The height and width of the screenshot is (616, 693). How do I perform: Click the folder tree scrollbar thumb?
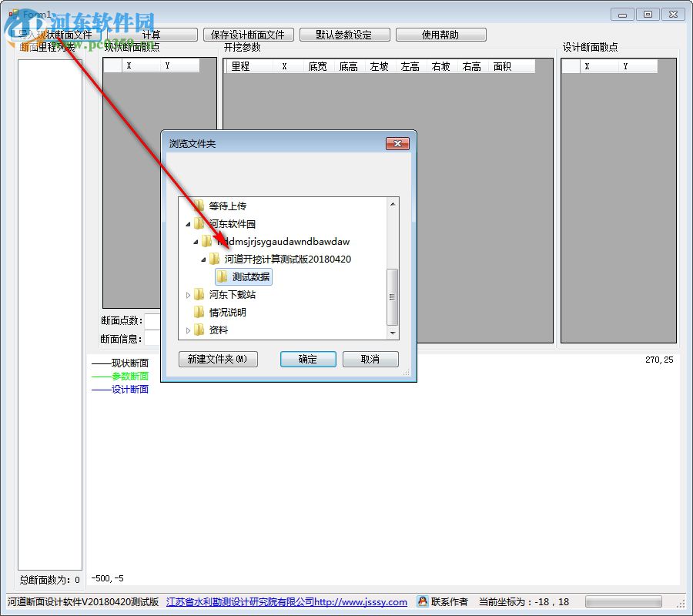393,297
